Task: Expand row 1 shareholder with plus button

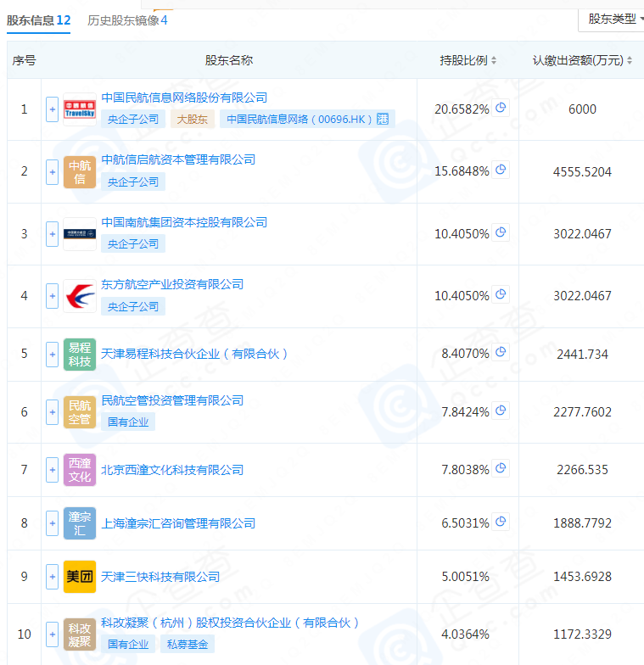Action: click(53, 109)
